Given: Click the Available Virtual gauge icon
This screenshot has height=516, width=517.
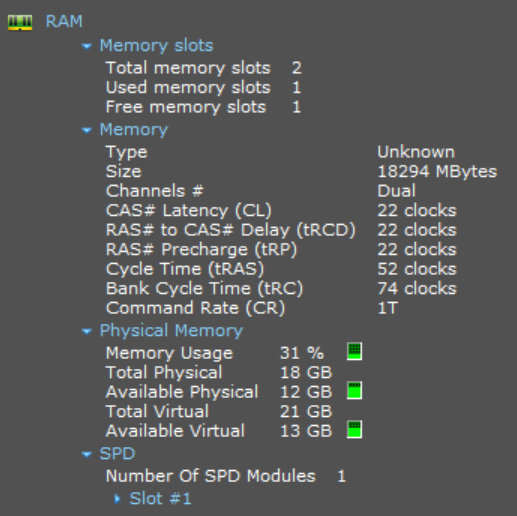Looking at the screenshot, I should tap(354, 429).
